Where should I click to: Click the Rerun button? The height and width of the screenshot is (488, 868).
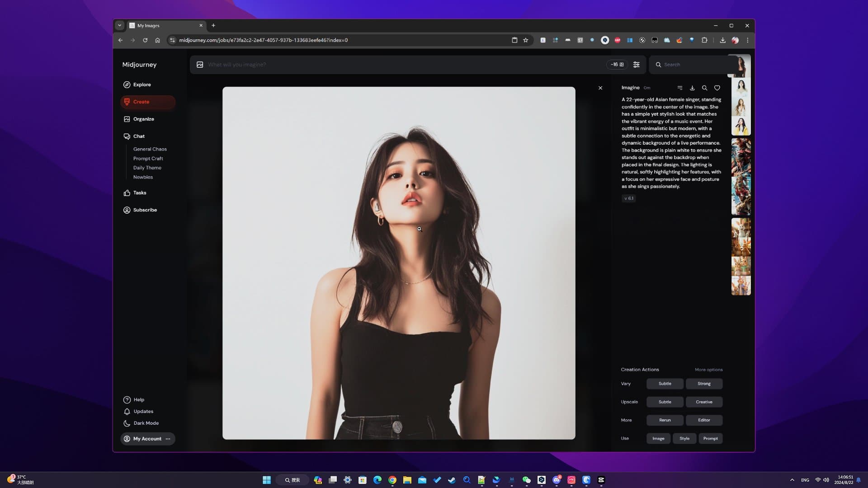point(665,420)
